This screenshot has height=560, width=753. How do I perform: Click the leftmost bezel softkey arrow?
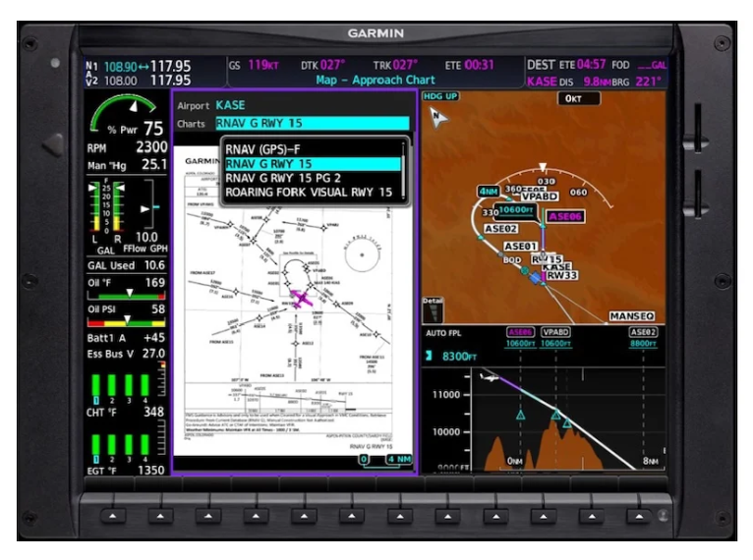click(113, 517)
